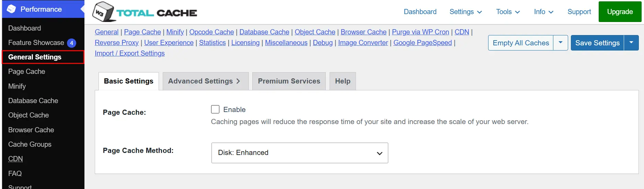Click the Save Settings button
Viewport: 644px width, 189px height.
[597, 43]
